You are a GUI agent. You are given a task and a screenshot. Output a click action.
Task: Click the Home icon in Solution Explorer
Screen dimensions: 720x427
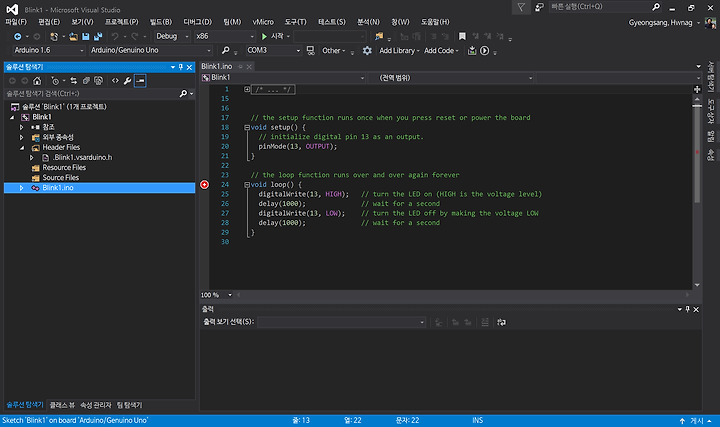tap(37, 80)
